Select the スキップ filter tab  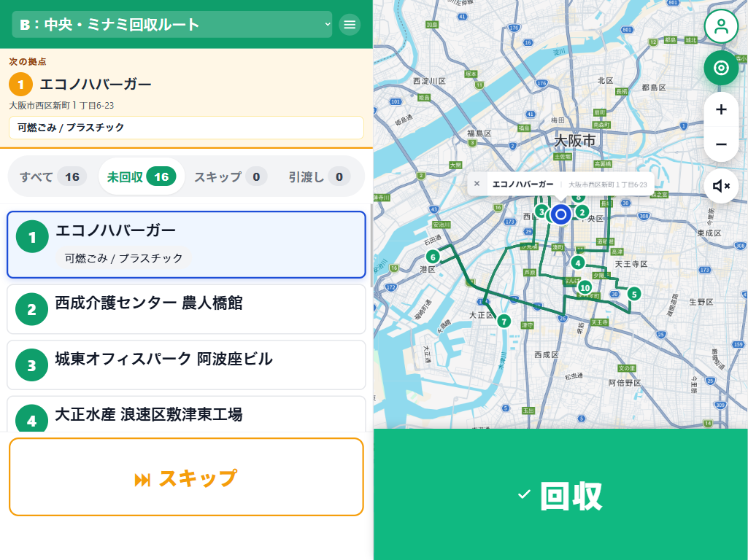[231, 176]
